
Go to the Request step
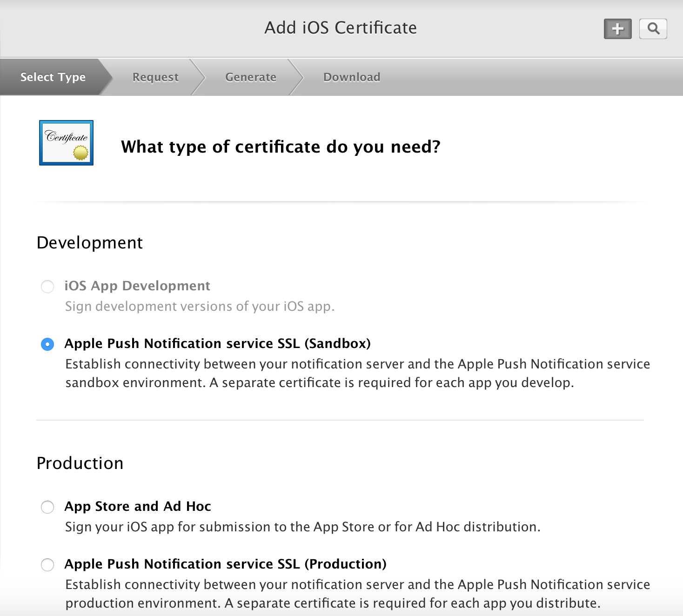tap(155, 77)
